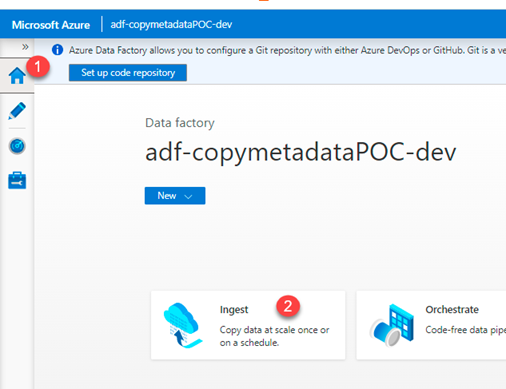Click the Ingest cloud upload icon
Viewport: 506px width, 389px height.
pos(182,325)
